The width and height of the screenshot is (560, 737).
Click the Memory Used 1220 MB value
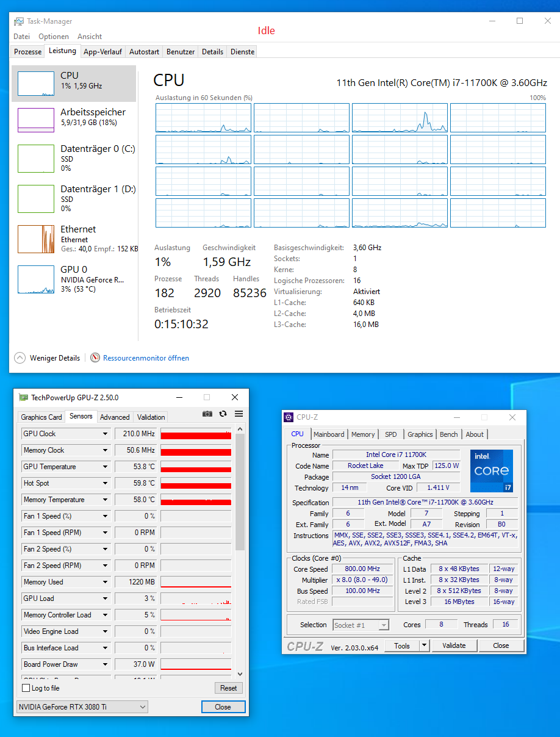[x=136, y=582]
